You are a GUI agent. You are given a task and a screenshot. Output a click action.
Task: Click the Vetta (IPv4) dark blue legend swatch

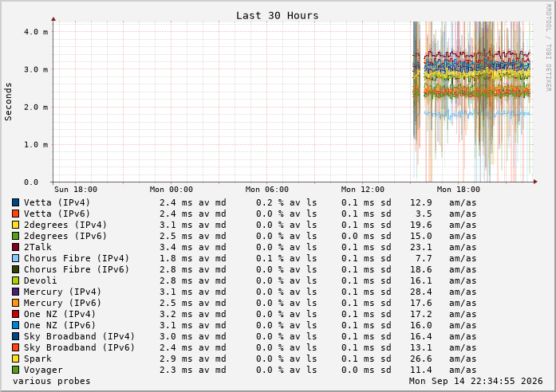[16, 202]
